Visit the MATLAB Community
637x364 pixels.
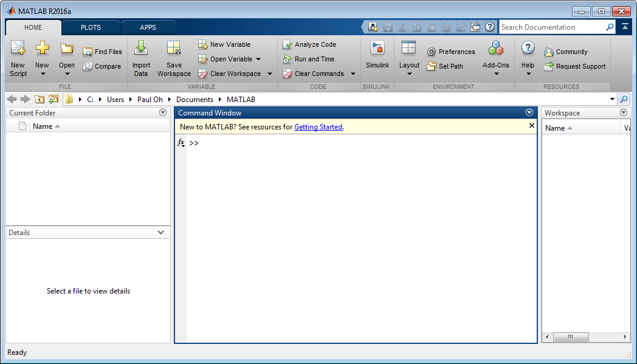coord(566,52)
